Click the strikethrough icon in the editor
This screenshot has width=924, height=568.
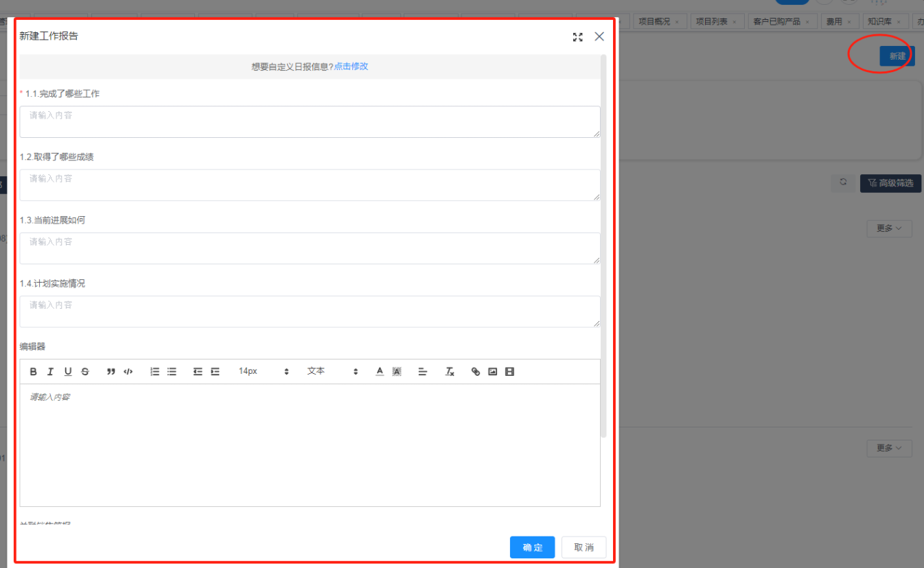coord(85,372)
